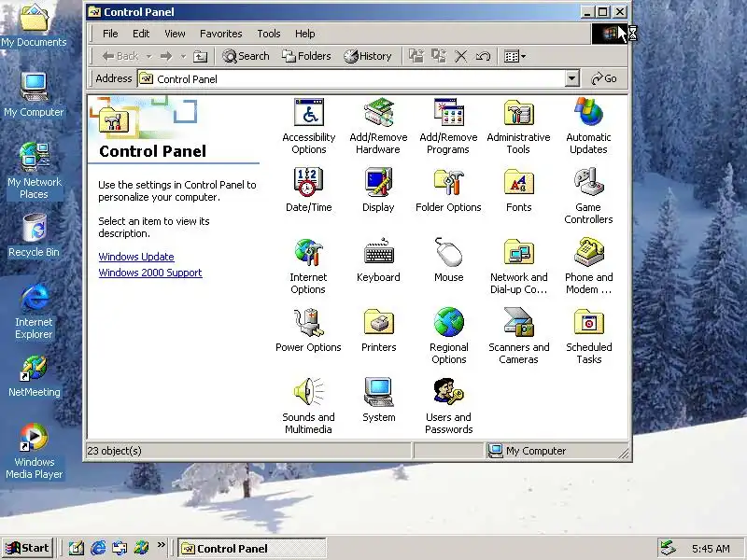Click the Back toolbar button
The image size is (747, 560).
pyautogui.click(x=120, y=56)
